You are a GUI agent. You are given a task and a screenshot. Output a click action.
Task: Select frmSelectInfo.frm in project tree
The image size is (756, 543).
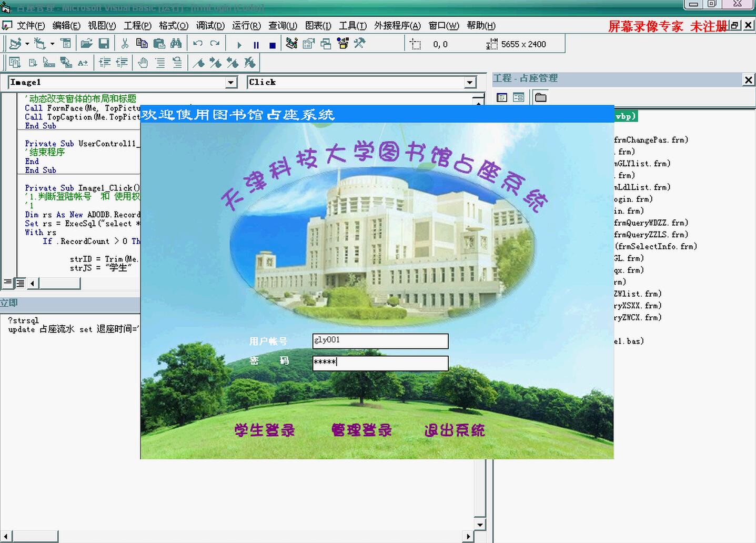pos(656,246)
